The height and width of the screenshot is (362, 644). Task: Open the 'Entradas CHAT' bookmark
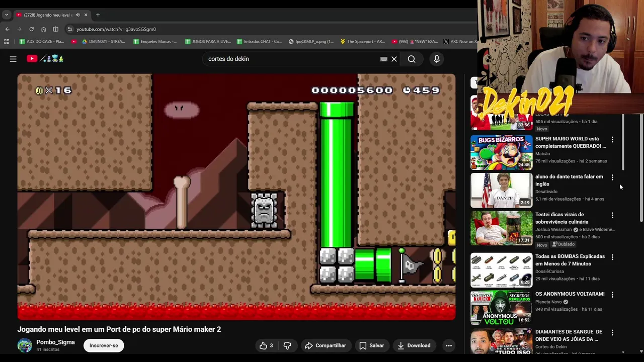[259, 42]
